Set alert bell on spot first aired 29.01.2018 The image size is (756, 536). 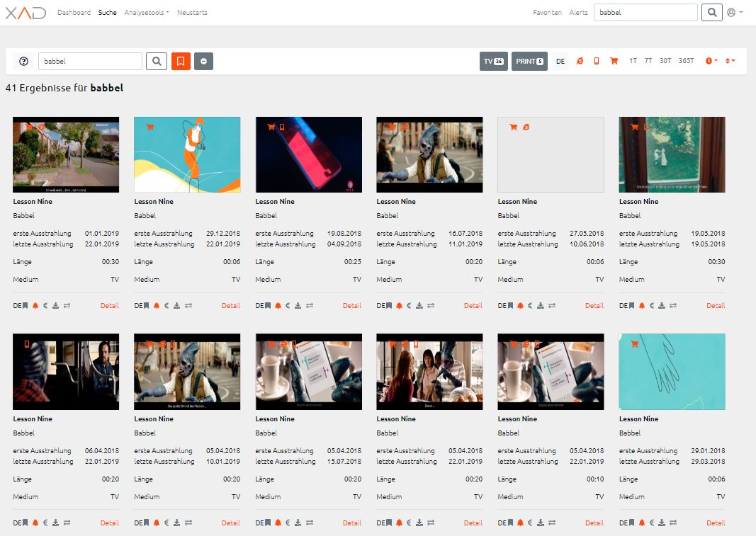click(x=642, y=523)
